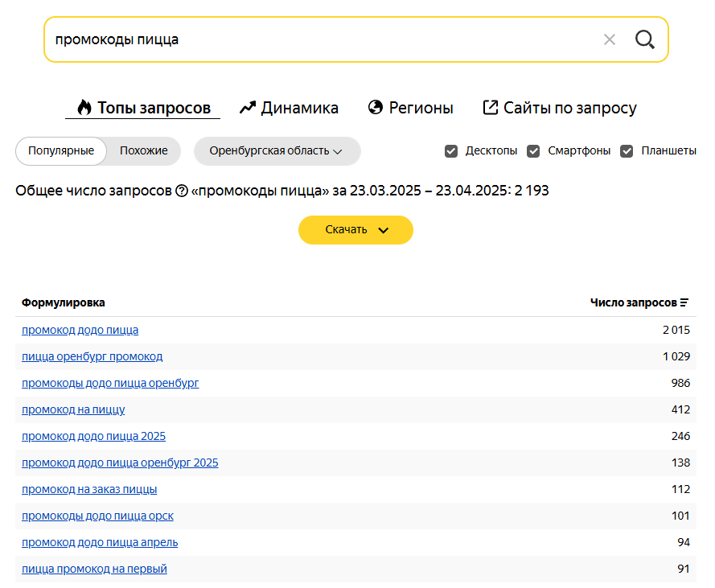
Task: Open the Оренбургская область region dropdown
Action: tap(277, 151)
